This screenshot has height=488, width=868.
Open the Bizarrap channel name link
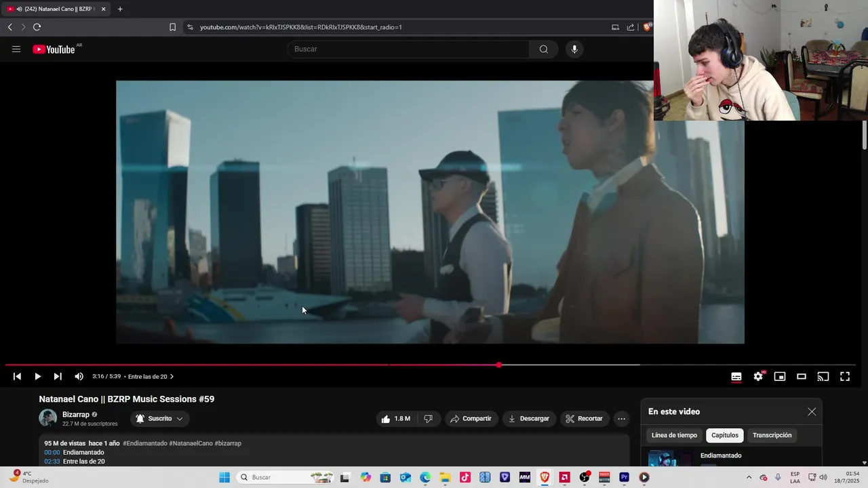[x=76, y=414]
